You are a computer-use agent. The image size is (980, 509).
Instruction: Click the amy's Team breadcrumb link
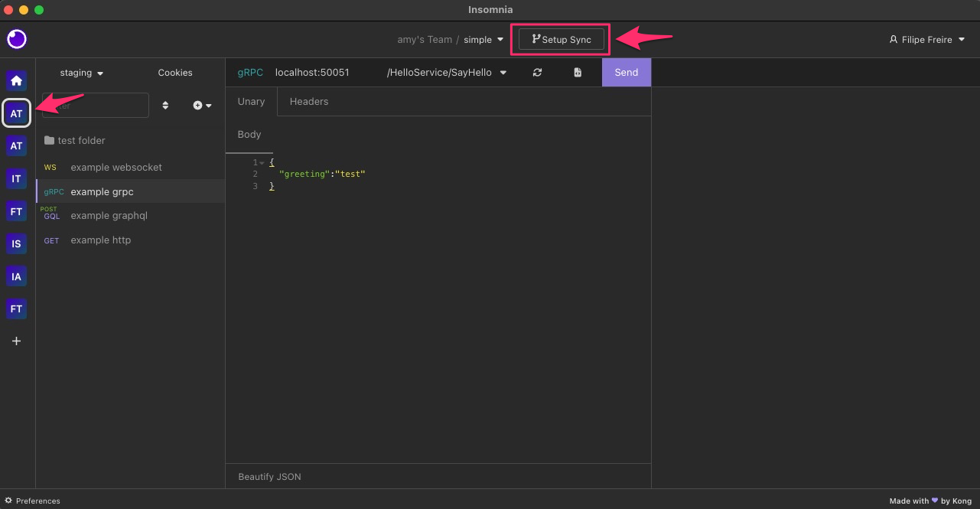[x=425, y=40]
